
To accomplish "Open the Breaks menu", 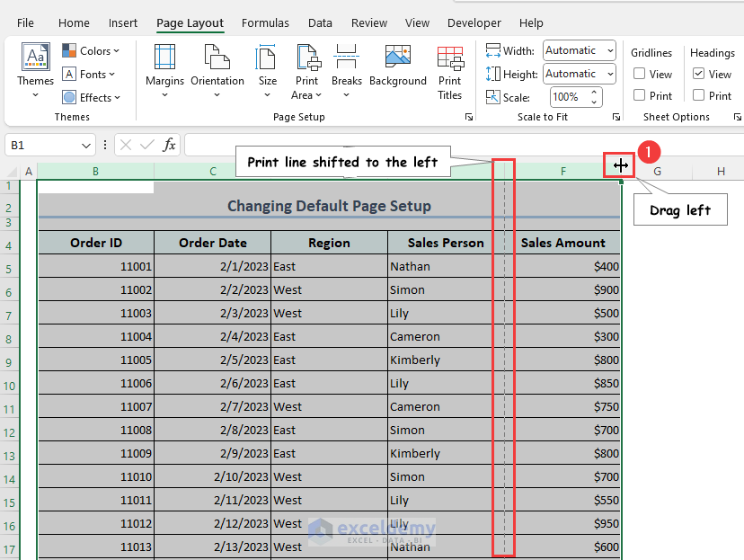I will point(346,67).
